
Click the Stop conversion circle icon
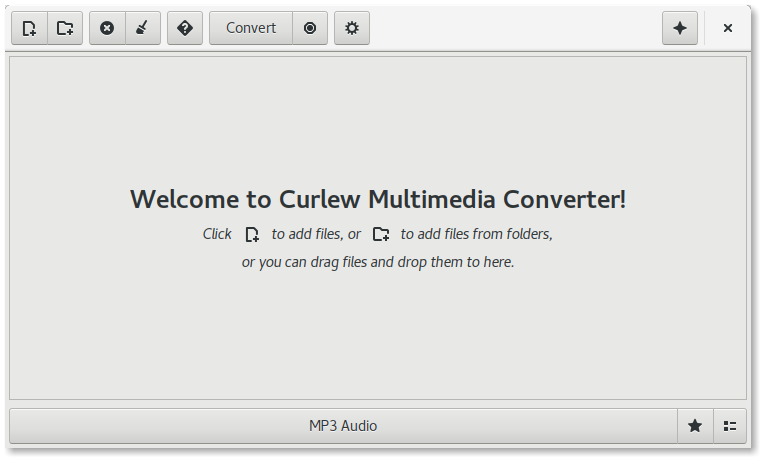tap(310, 28)
